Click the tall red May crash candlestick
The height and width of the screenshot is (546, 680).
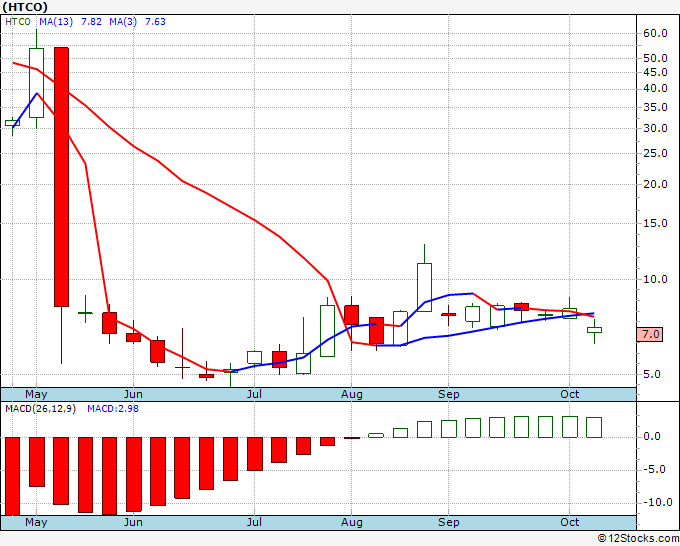61,177
